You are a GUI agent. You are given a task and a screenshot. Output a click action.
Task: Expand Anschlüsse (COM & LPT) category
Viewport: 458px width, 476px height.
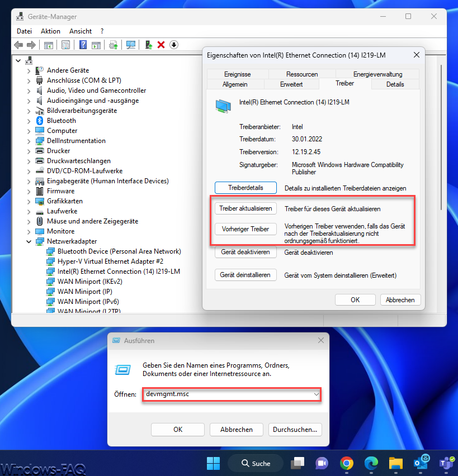(29, 81)
